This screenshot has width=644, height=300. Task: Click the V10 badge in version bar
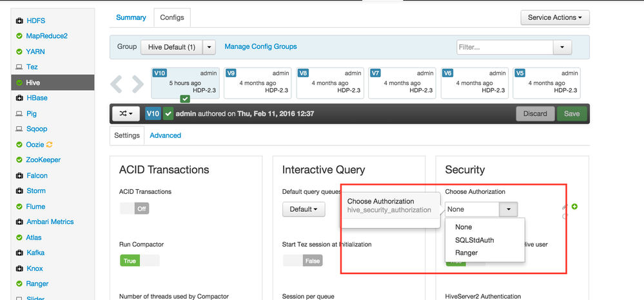153,114
